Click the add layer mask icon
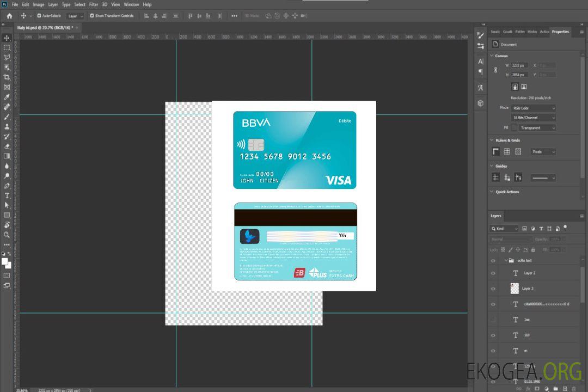The image size is (588, 392). 537,389
